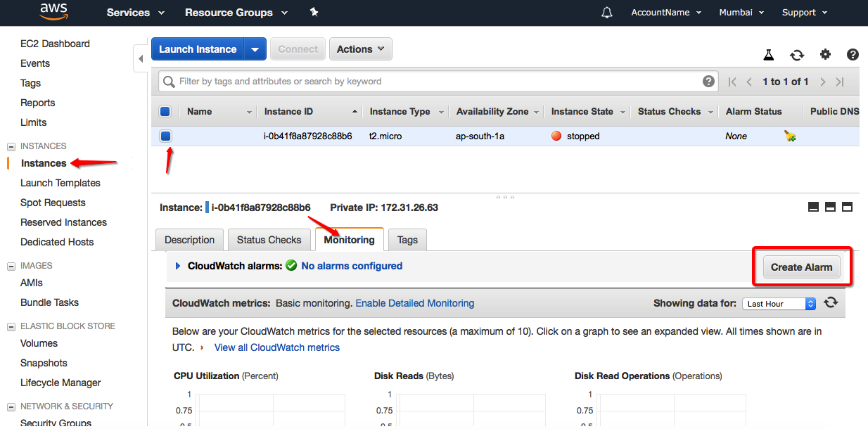Uncheck the i-0b41f8a87928c88b6 instance checkbox

pos(166,136)
